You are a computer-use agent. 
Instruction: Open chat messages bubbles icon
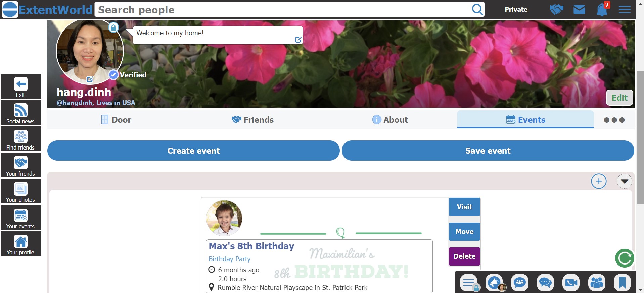(x=545, y=283)
